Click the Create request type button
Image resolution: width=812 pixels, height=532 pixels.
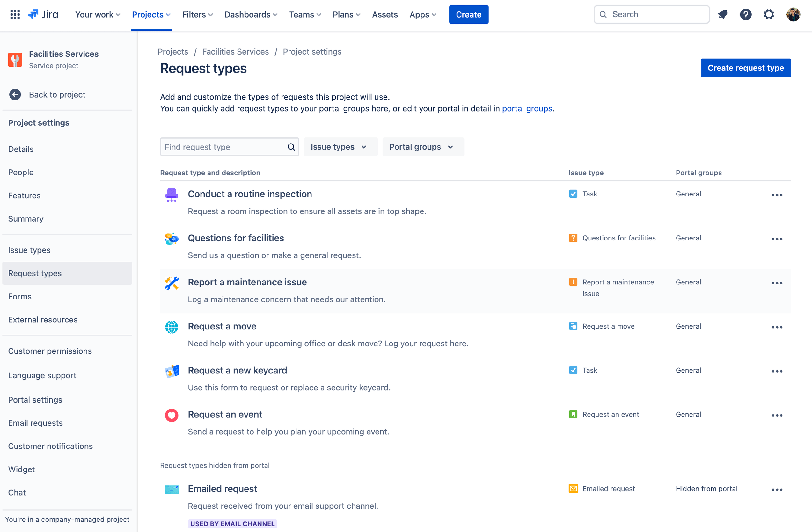[746, 68]
